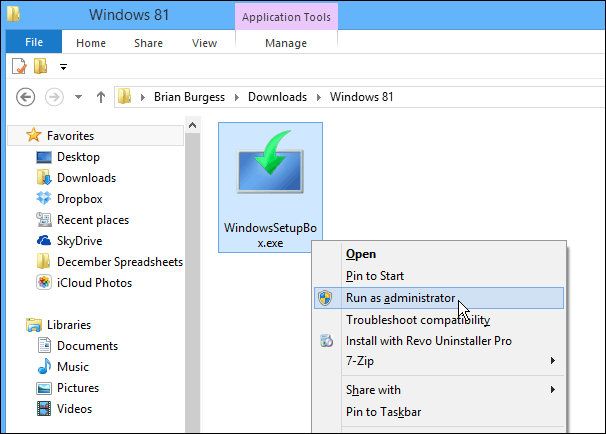Image resolution: width=606 pixels, height=434 pixels.
Task: Click the New folder quick access icon
Action: click(41, 66)
